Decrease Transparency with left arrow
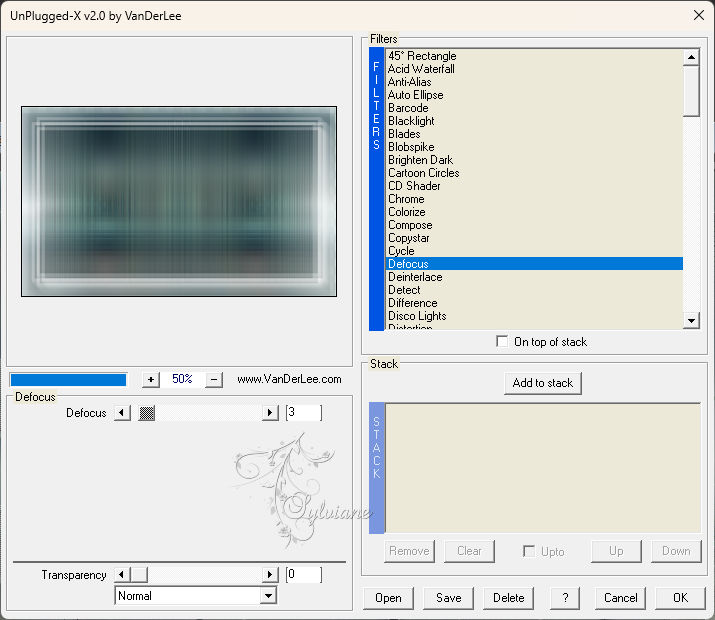 click(x=122, y=574)
